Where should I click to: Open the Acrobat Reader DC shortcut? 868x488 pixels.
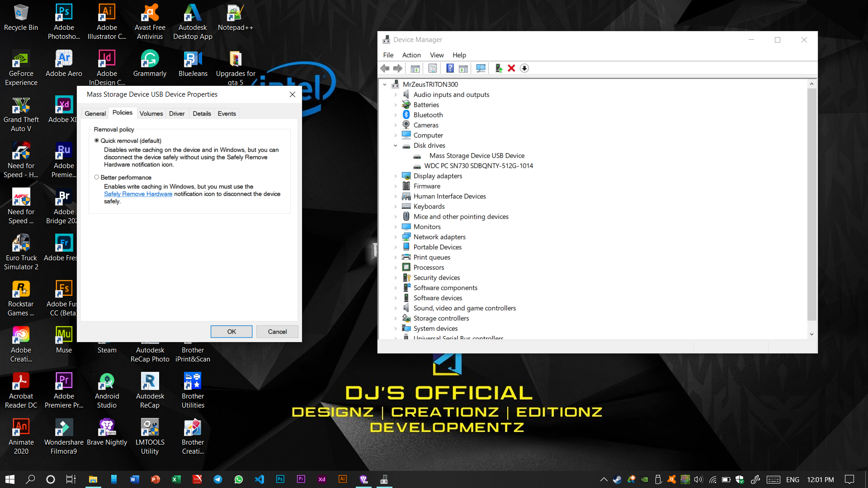click(21, 391)
